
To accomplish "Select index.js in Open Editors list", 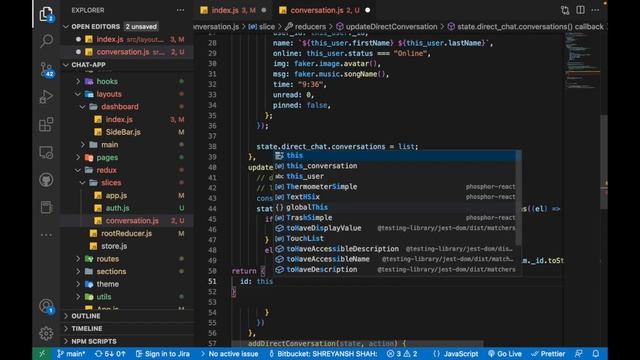I will (127, 40).
